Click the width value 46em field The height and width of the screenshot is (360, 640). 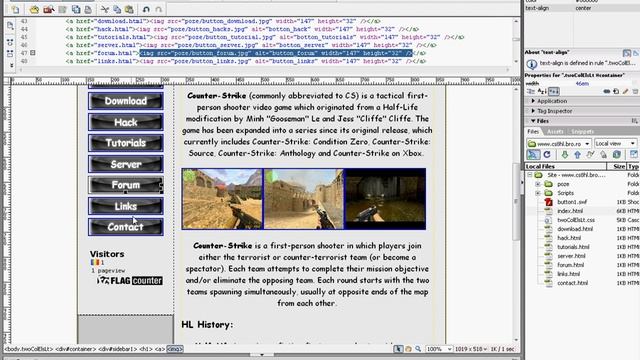(582, 84)
